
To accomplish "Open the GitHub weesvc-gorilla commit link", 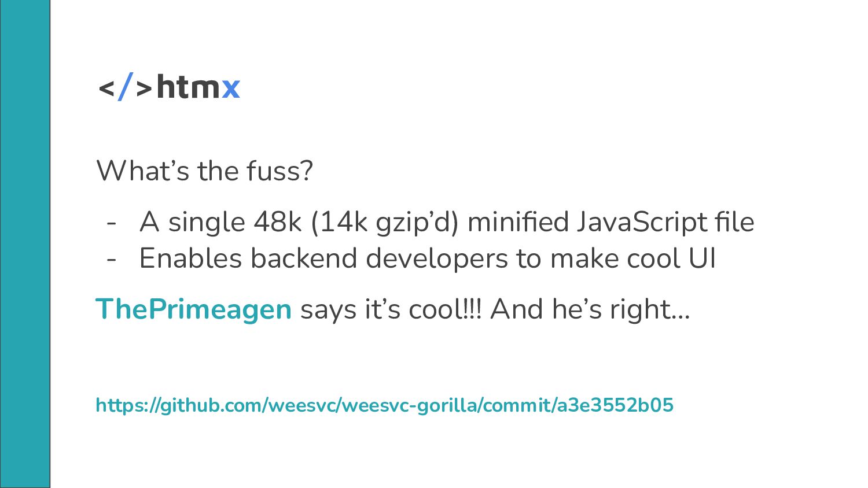I will tap(384, 405).
